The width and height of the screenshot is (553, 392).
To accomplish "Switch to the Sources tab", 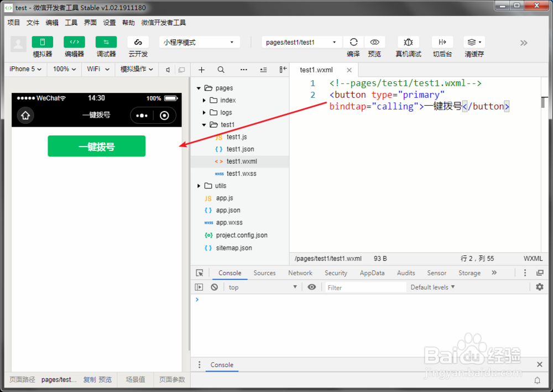I will pos(264,273).
